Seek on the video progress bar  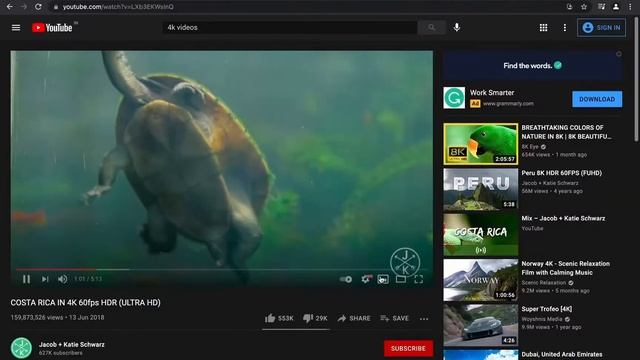tap(222, 269)
